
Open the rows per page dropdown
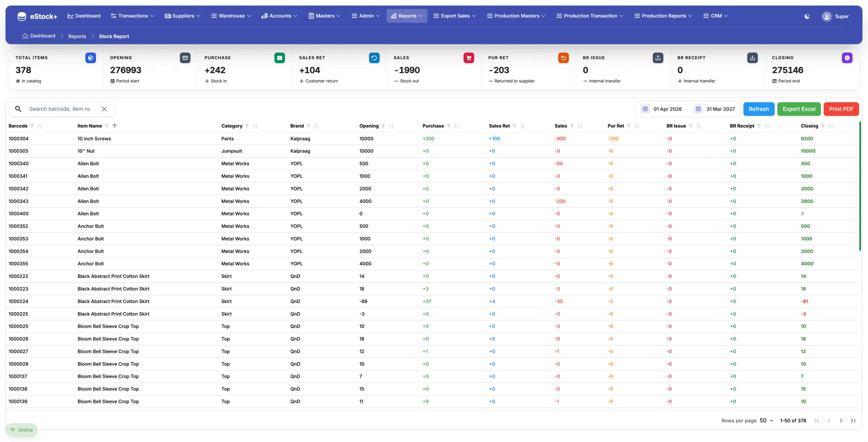tap(766, 421)
